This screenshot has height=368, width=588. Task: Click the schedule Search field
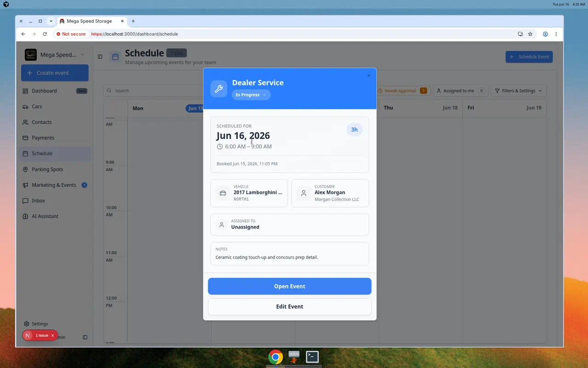pyautogui.click(x=154, y=91)
